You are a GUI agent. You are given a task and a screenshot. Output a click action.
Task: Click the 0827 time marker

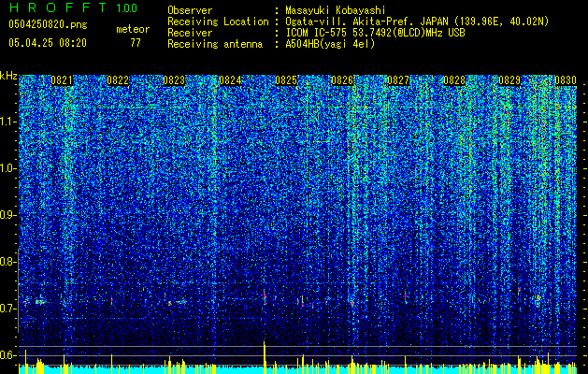tap(398, 80)
